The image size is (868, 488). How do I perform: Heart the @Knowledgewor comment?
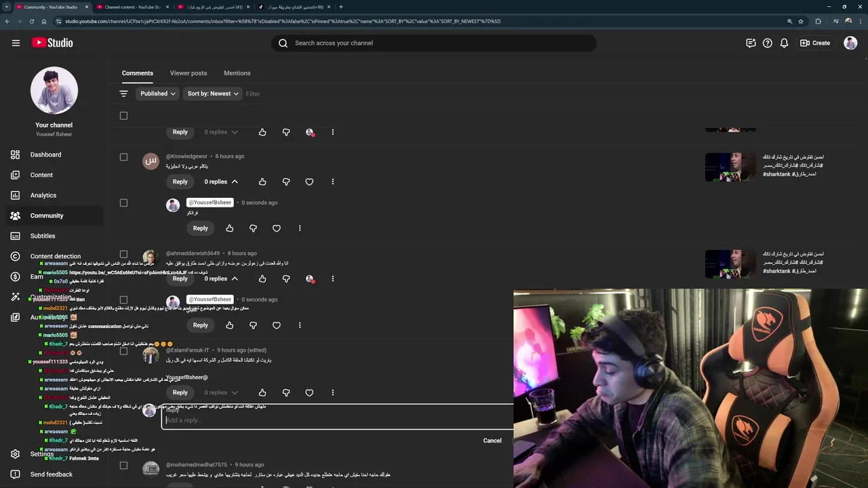(x=309, y=182)
